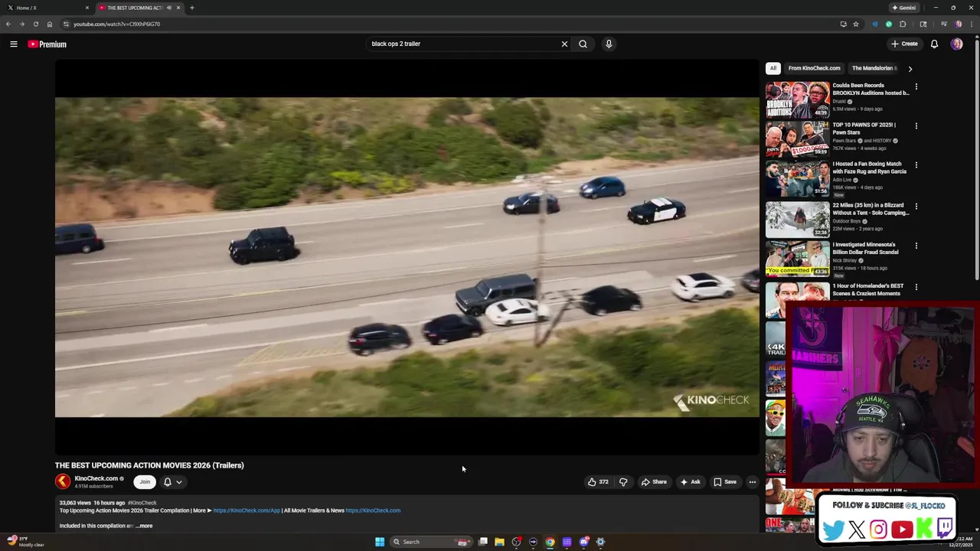Save the video to a playlist
This screenshot has width=980, height=551.
coord(725,482)
